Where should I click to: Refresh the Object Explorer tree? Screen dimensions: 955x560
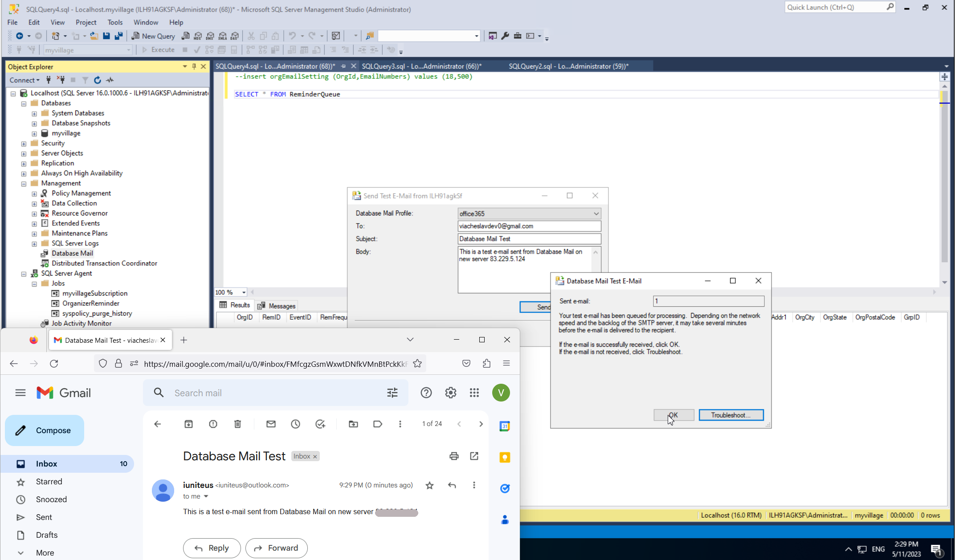(x=98, y=80)
